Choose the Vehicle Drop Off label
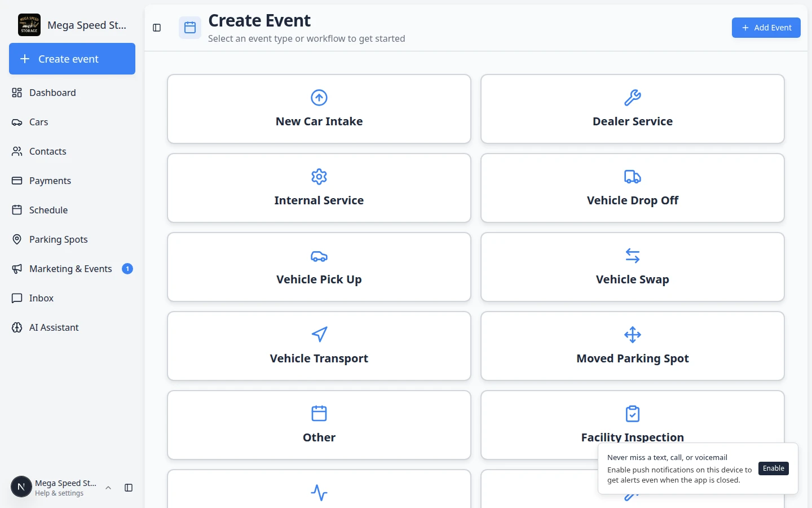The width and height of the screenshot is (812, 508). point(633,200)
